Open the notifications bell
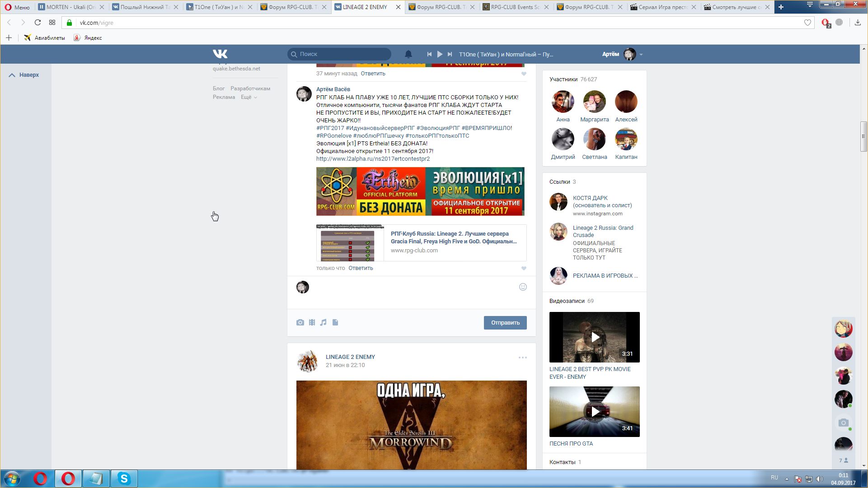This screenshot has height=488, width=868. point(408,54)
